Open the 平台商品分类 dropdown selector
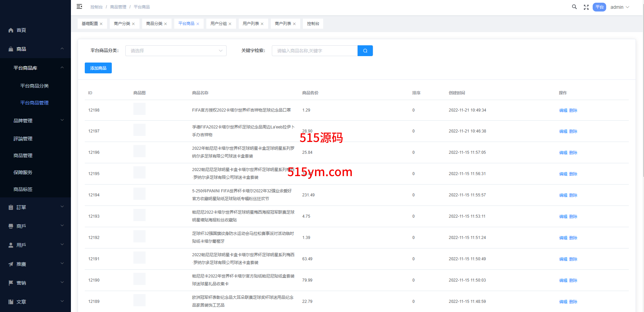The width and height of the screenshot is (644, 312). pyautogui.click(x=176, y=51)
